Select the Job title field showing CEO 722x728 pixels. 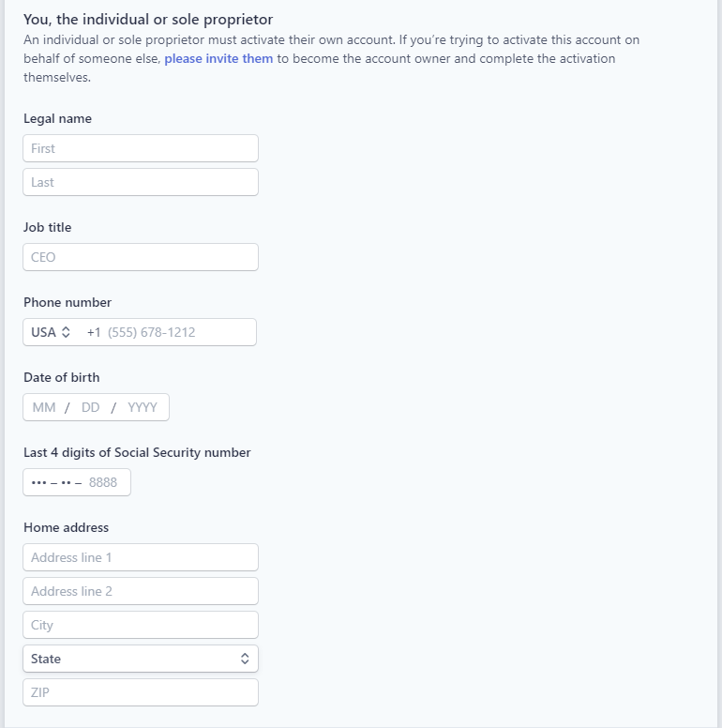coord(141,257)
